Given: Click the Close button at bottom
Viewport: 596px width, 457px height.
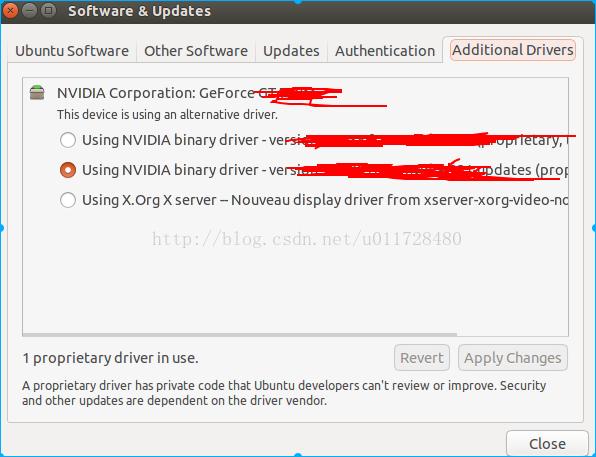Looking at the screenshot, I should [x=547, y=444].
